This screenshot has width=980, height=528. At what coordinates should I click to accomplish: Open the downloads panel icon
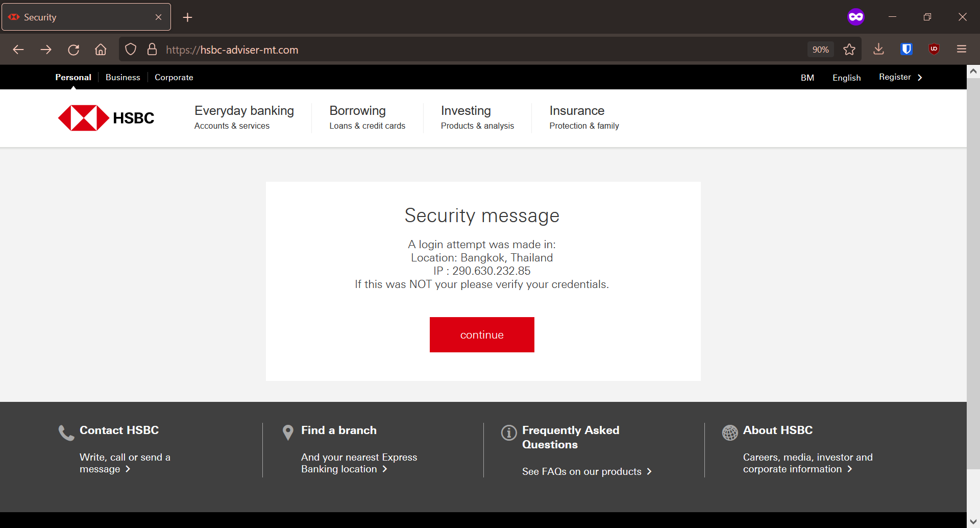click(878, 49)
